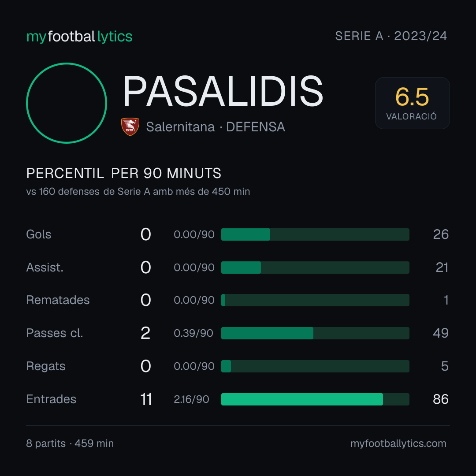Viewport: 476px width, 476px height.
Task: Click the Salernitana club crest icon
Action: [x=130, y=126]
